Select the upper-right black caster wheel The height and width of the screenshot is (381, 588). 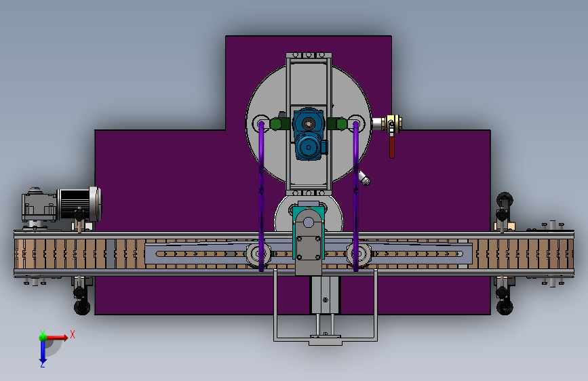[504, 199]
